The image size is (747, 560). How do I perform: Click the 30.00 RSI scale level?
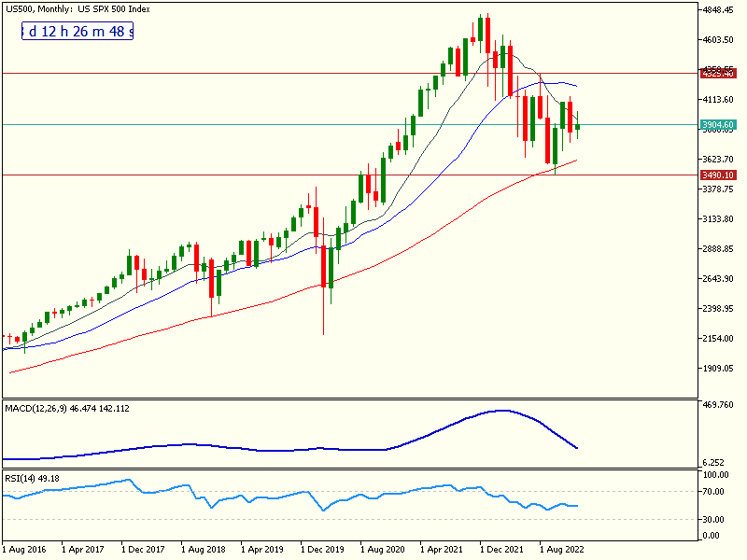click(716, 519)
